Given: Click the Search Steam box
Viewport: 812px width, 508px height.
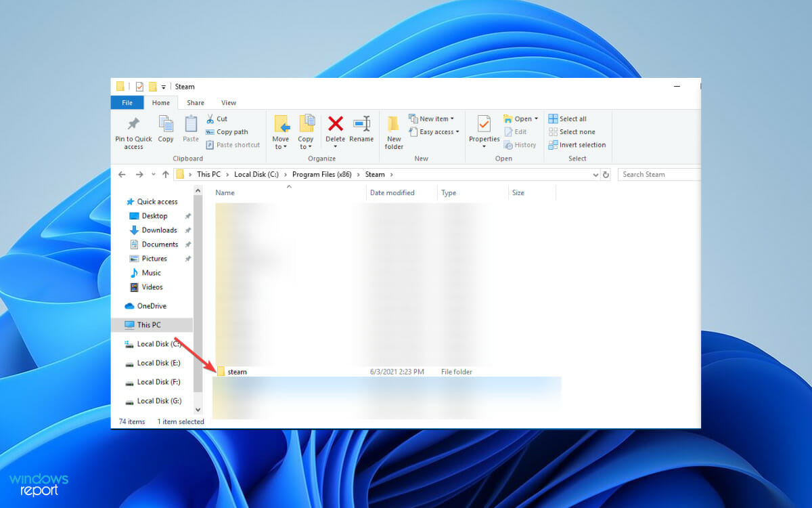Looking at the screenshot, I should 659,174.
